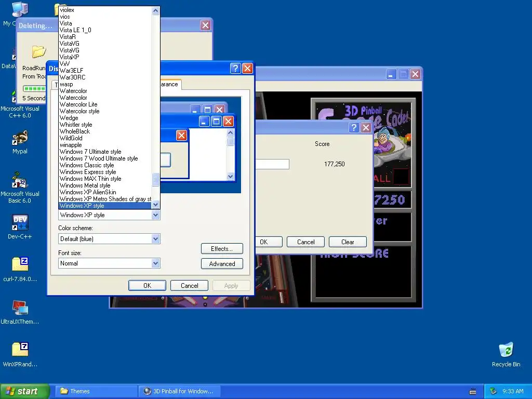Click OK in Display Properties
Screen dimensions: 532x399
click(147, 286)
